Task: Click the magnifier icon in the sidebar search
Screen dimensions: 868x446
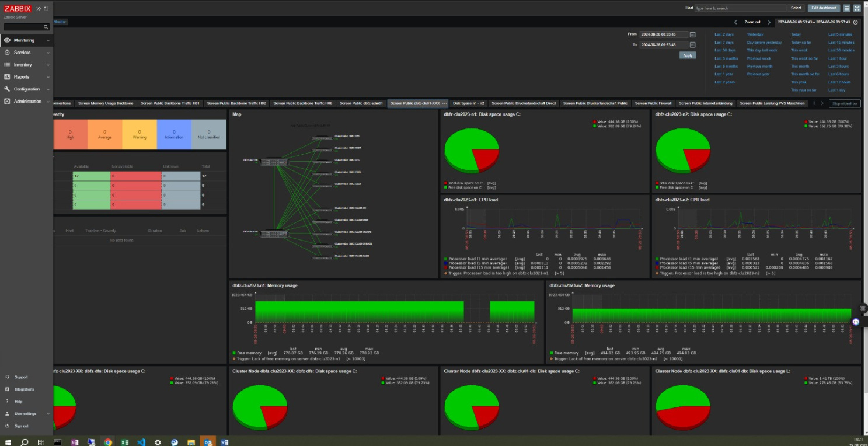Action: [x=46, y=27]
